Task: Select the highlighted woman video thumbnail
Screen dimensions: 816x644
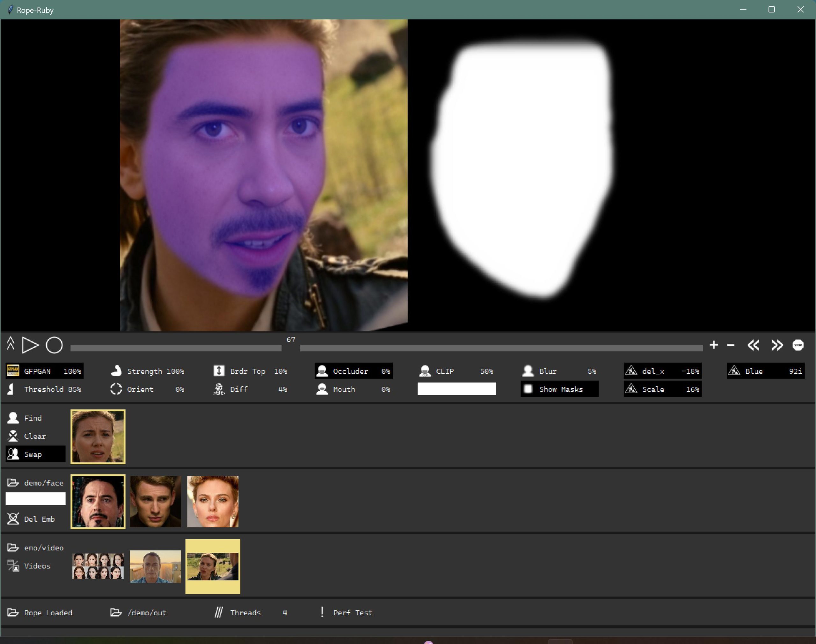Action: (213, 566)
